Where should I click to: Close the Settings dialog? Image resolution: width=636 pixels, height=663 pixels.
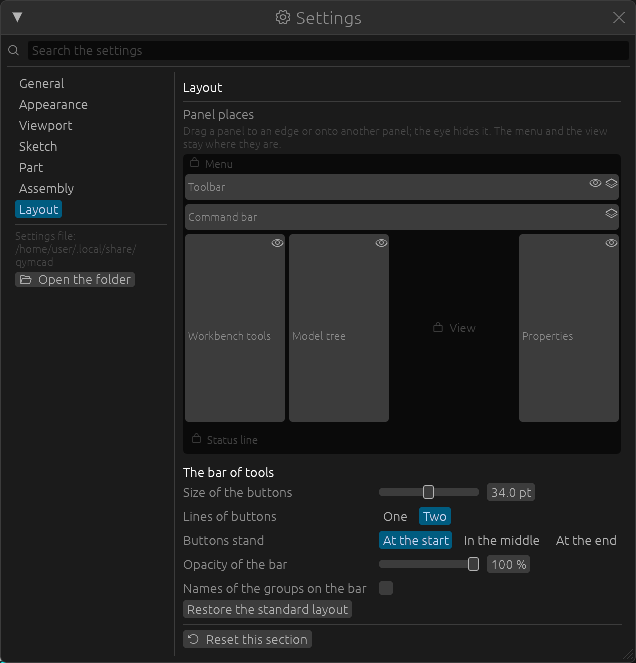[619, 17]
